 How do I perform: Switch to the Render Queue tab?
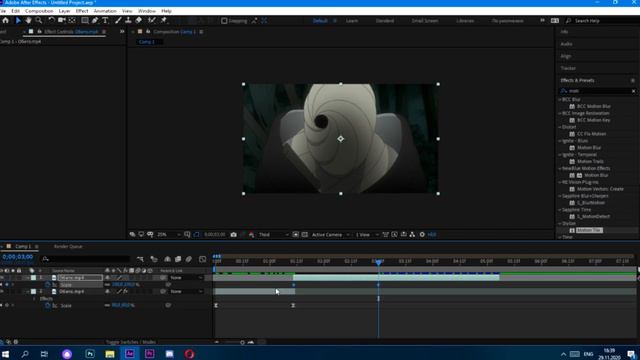pyautogui.click(x=68, y=247)
